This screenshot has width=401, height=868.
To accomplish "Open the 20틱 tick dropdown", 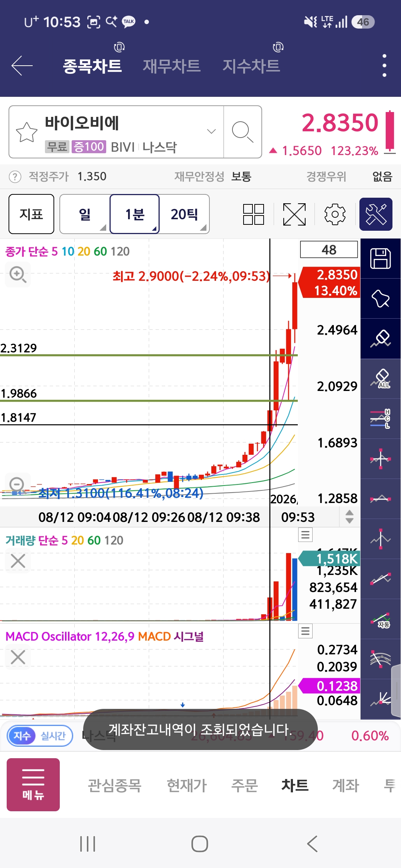I will click(185, 214).
